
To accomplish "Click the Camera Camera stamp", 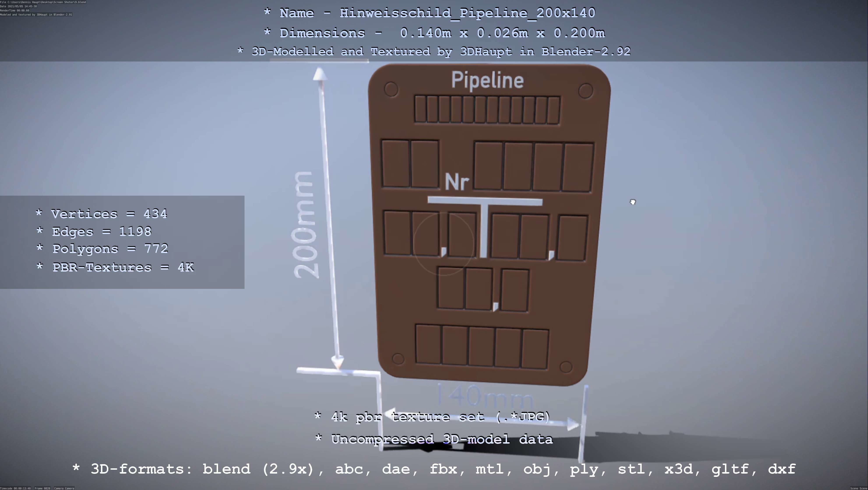I will pos(64,488).
